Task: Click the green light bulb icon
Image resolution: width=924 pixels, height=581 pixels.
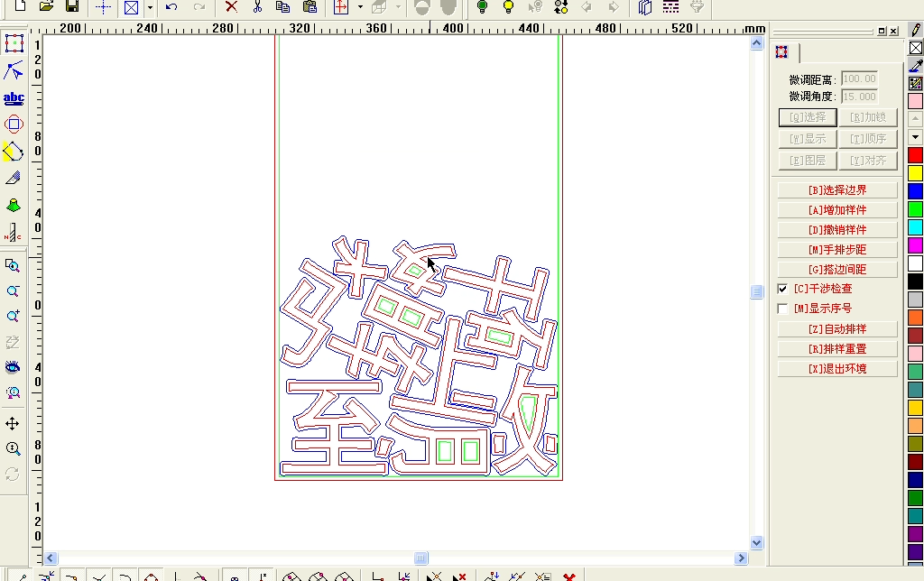Action: [x=482, y=7]
